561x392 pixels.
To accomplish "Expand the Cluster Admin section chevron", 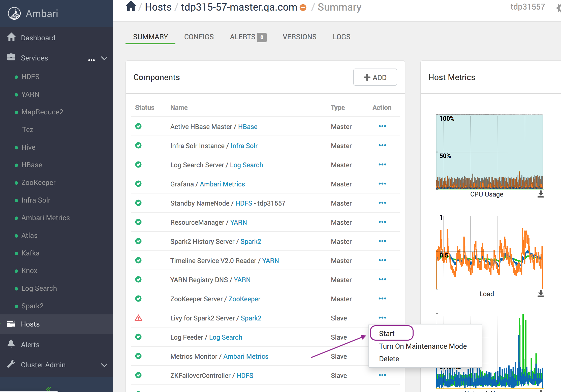I will pyautogui.click(x=104, y=365).
